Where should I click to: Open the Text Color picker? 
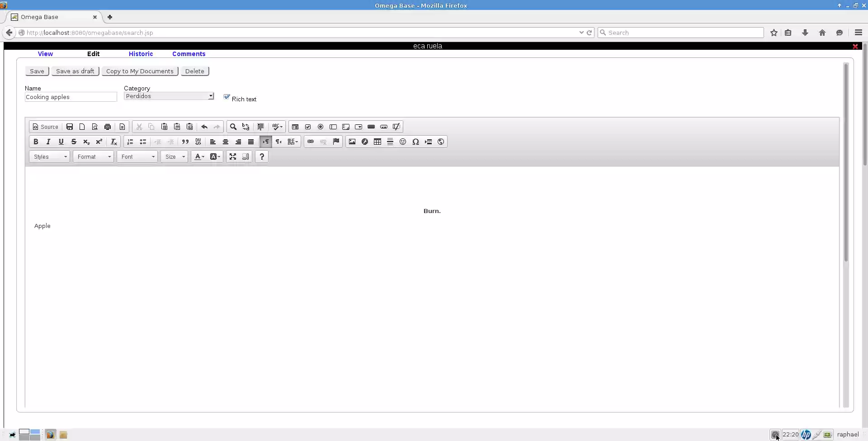(199, 156)
